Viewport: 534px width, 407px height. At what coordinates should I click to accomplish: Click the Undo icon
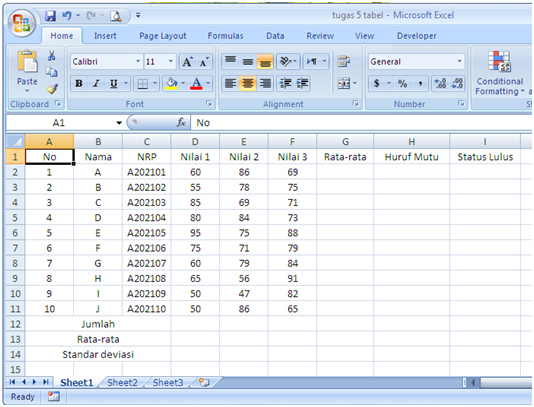point(67,15)
